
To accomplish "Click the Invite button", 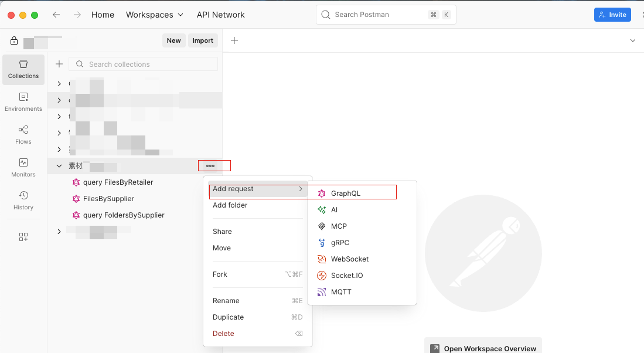I will 612,15.
